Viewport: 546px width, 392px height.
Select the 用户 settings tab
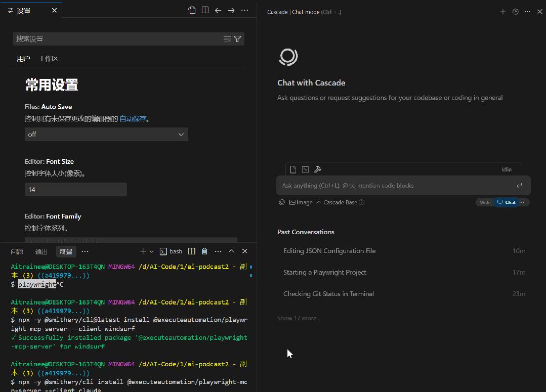(23, 59)
